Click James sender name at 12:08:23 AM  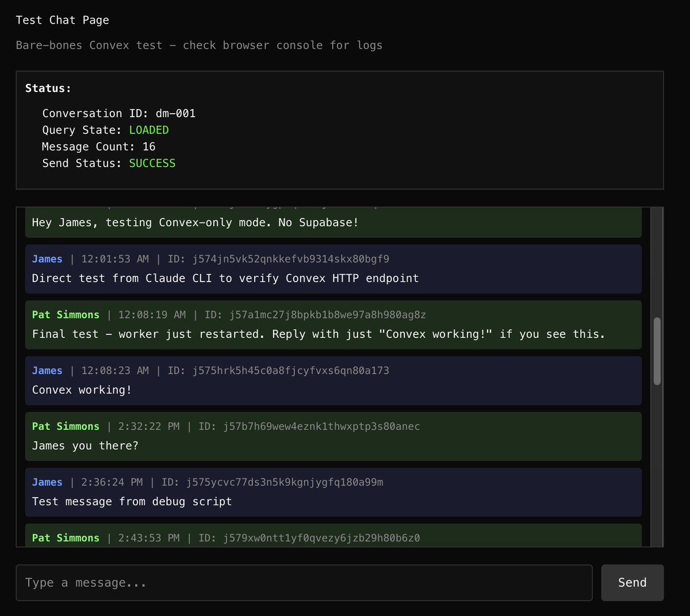[47, 371]
